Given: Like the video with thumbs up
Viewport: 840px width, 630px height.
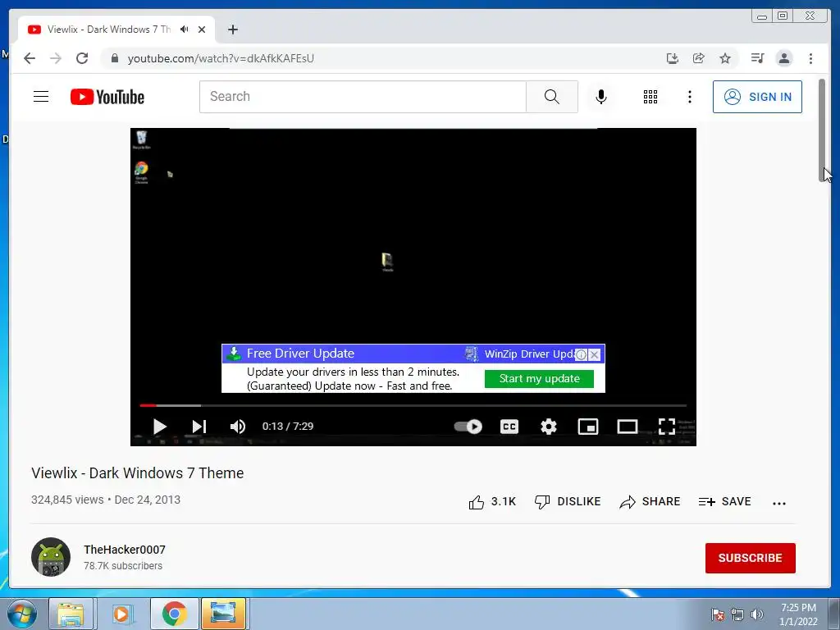Looking at the screenshot, I should click(x=477, y=502).
